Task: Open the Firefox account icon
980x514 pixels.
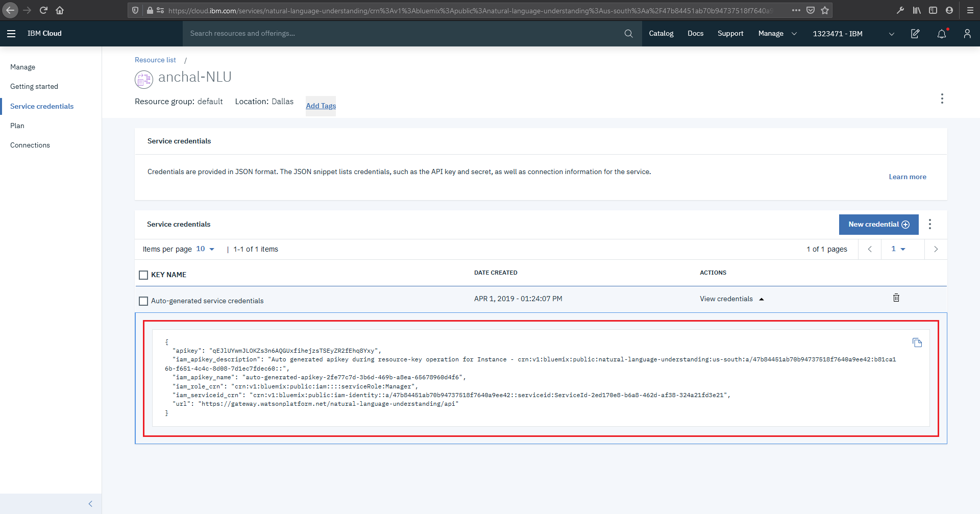Action: (x=949, y=10)
